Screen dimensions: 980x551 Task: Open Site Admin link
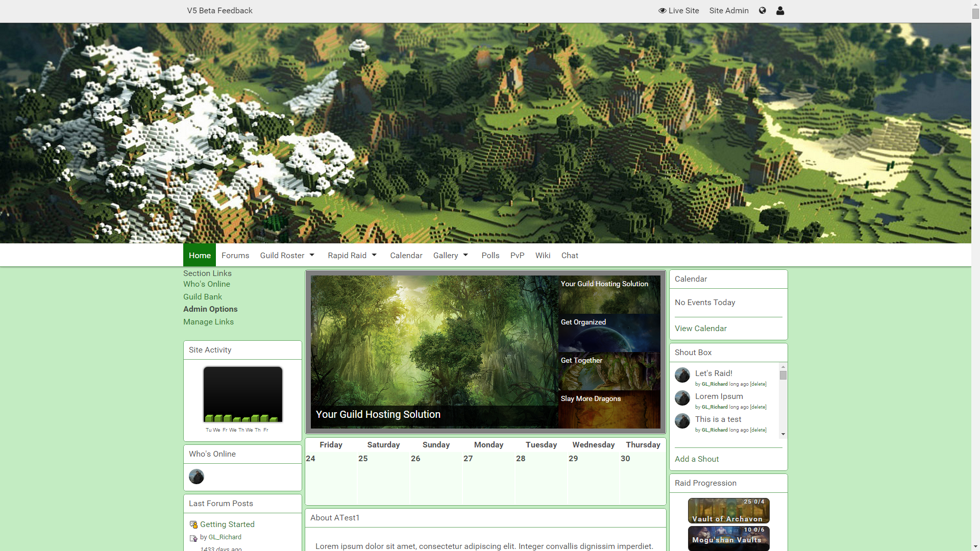(729, 10)
